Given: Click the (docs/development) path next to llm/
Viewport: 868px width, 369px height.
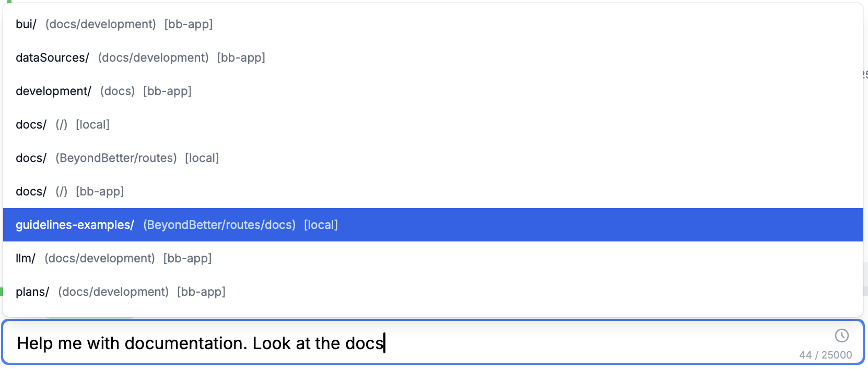Looking at the screenshot, I should point(100,258).
